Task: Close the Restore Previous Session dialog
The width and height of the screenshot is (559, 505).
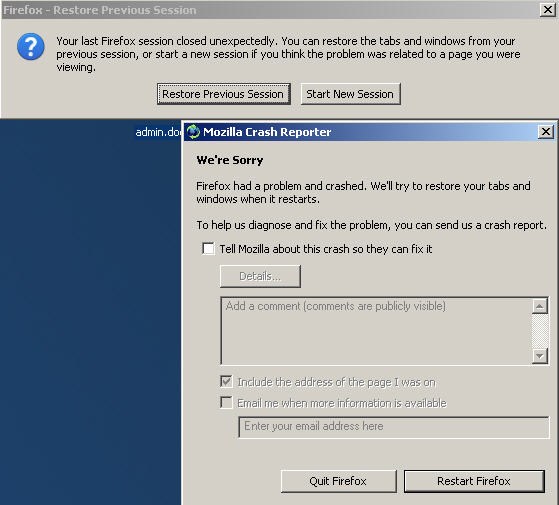Action: pyautogui.click(x=548, y=10)
